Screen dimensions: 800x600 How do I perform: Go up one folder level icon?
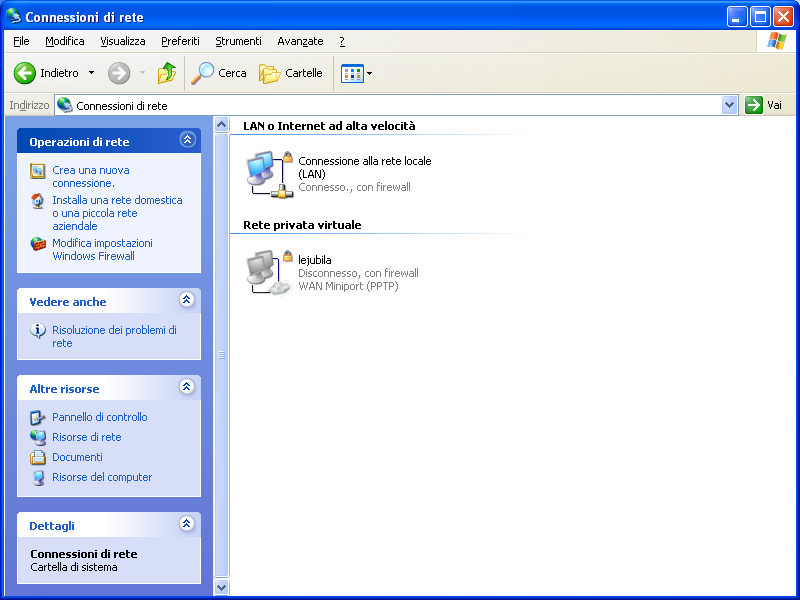click(x=166, y=73)
